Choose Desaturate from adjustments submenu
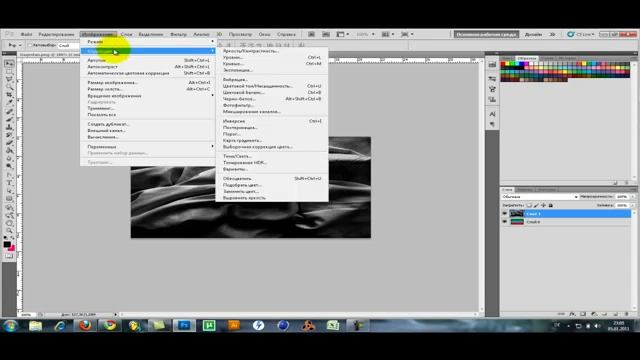Image resolution: width=640 pixels, height=360 pixels. (x=272, y=178)
